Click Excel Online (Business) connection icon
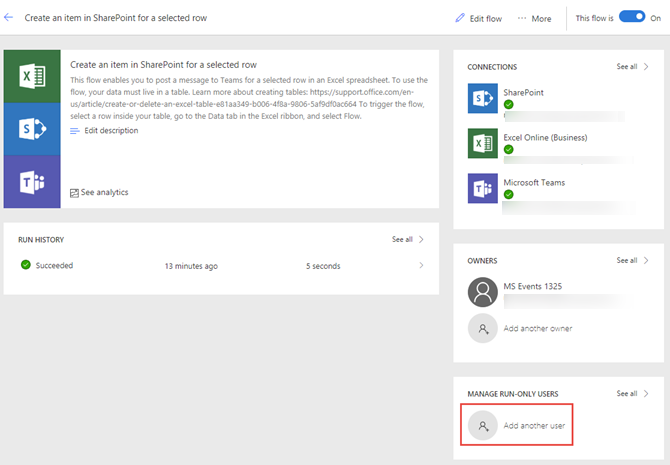Image resolution: width=670 pixels, height=465 pixels. coord(482,142)
